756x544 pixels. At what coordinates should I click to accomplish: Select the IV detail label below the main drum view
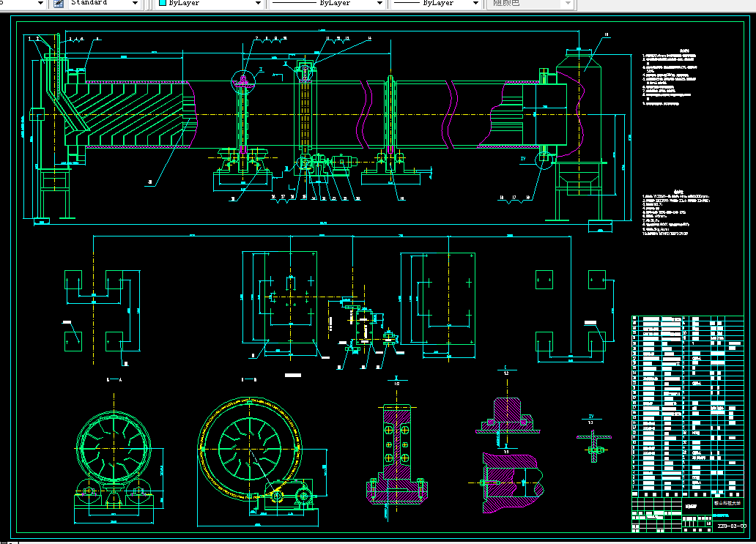tap(523, 159)
